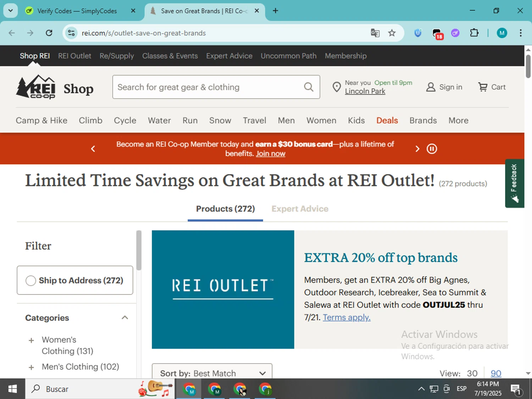Image resolution: width=532 pixels, height=399 pixels.
Task: Open the Feedback side tab
Action: 515,183
